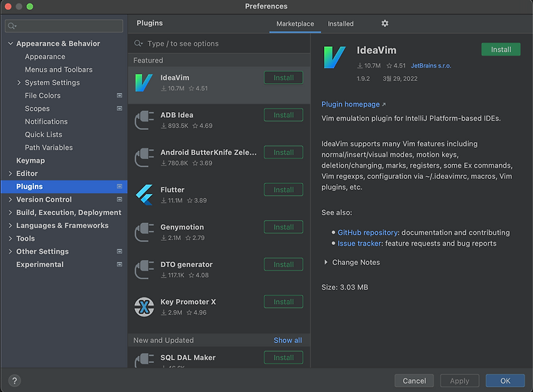Viewport: 533px width, 392px height.
Task: Click the SQL DAL Maker plug icon
Action: (144, 360)
